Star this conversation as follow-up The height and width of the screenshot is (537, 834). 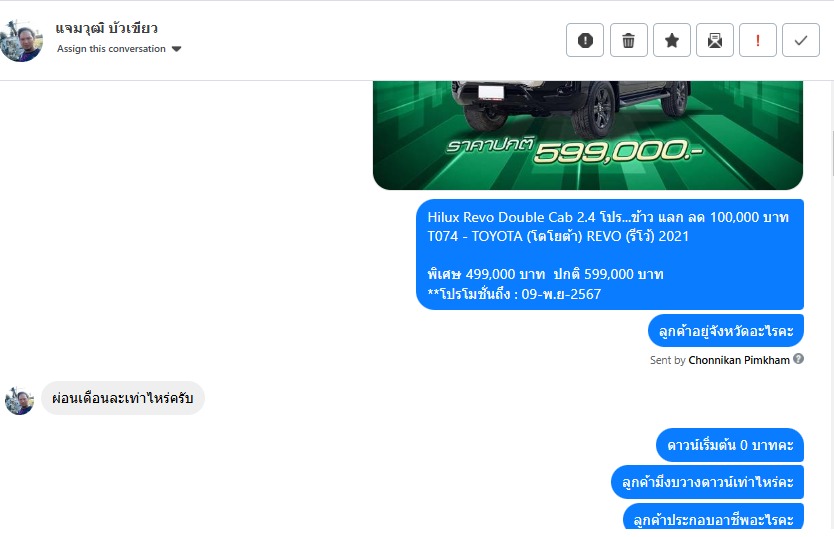click(x=672, y=40)
